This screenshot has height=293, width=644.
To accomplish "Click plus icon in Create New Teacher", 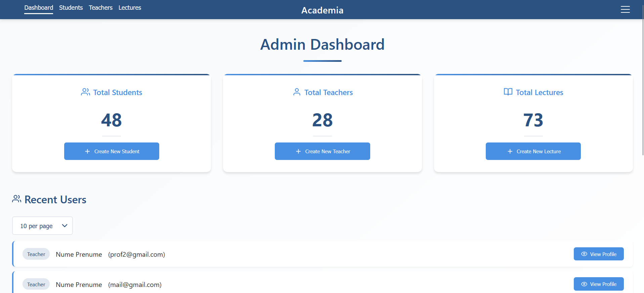I will pos(298,152).
